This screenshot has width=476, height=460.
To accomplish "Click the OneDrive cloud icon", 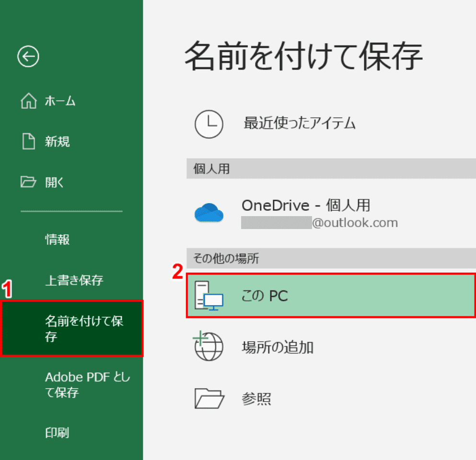I will 209,212.
